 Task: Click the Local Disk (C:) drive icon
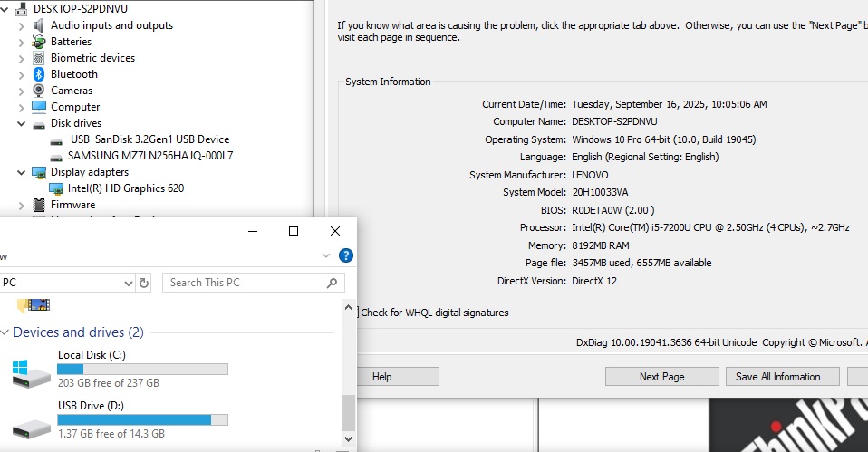(32, 371)
